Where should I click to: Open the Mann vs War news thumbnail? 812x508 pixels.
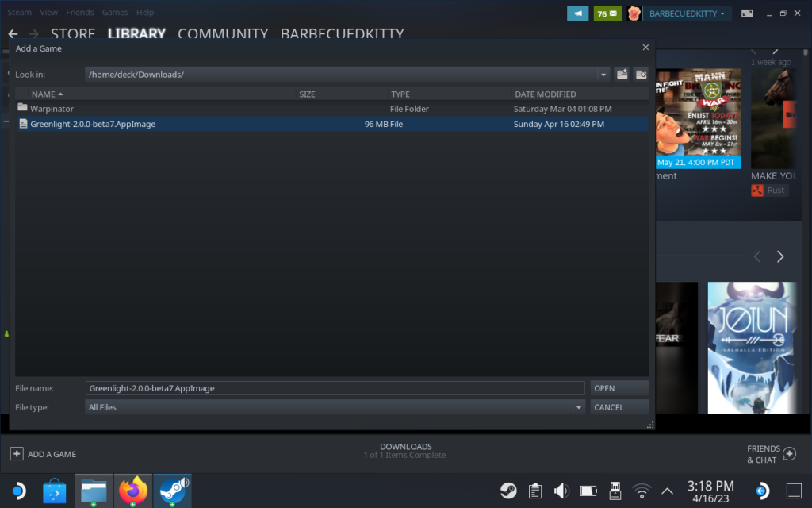point(698,119)
